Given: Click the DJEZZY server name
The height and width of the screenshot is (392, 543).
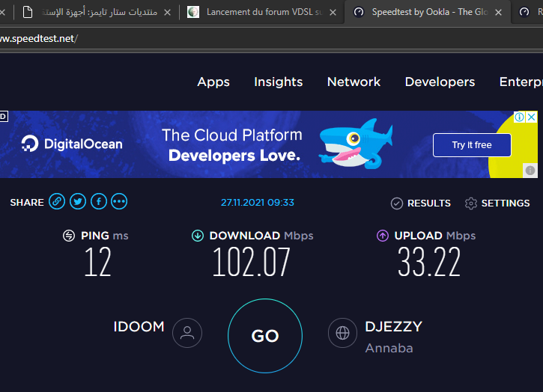Looking at the screenshot, I should point(394,327).
